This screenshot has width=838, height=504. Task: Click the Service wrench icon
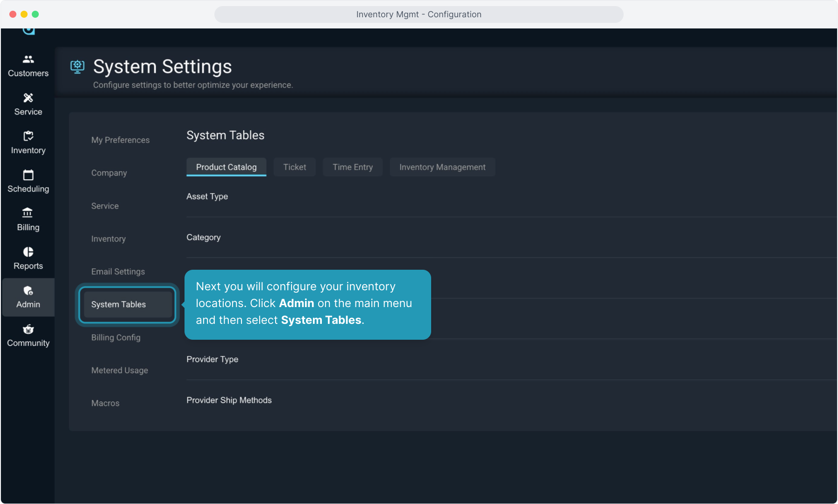pos(28,98)
